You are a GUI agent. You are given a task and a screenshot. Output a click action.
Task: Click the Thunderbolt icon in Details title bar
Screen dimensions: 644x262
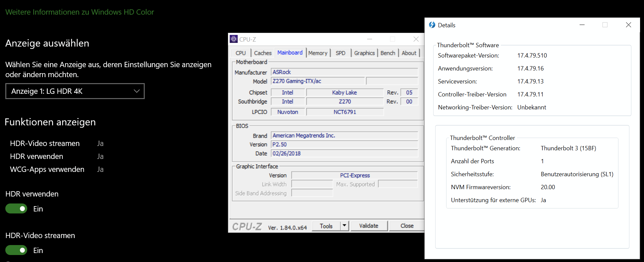(432, 25)
